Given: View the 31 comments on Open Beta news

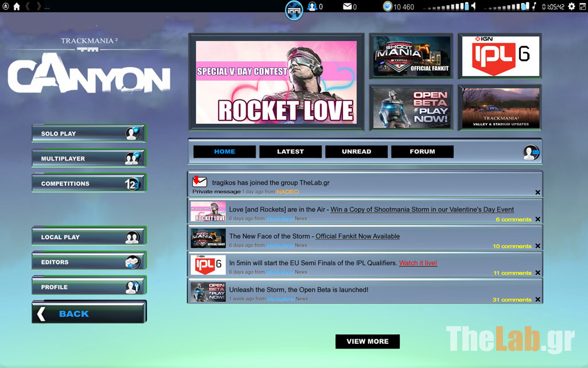Looking at the screenshot, I should click(x=512, y=300).
